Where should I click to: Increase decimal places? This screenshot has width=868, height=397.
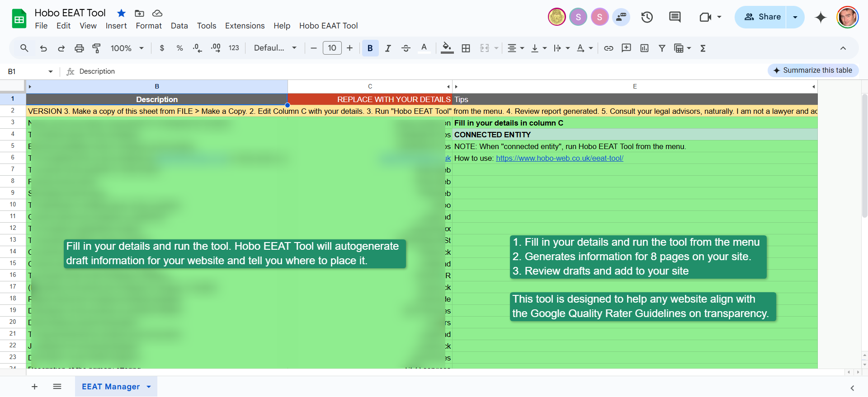click(x=216, y=48)
